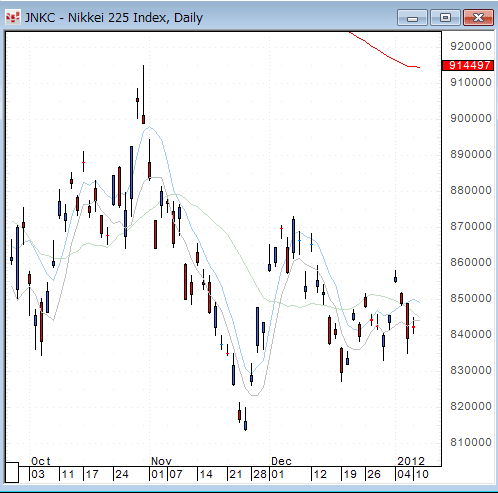Click the 14 date marker on time axis
Viewport: 498px width, 493px height.
[206, 474]
